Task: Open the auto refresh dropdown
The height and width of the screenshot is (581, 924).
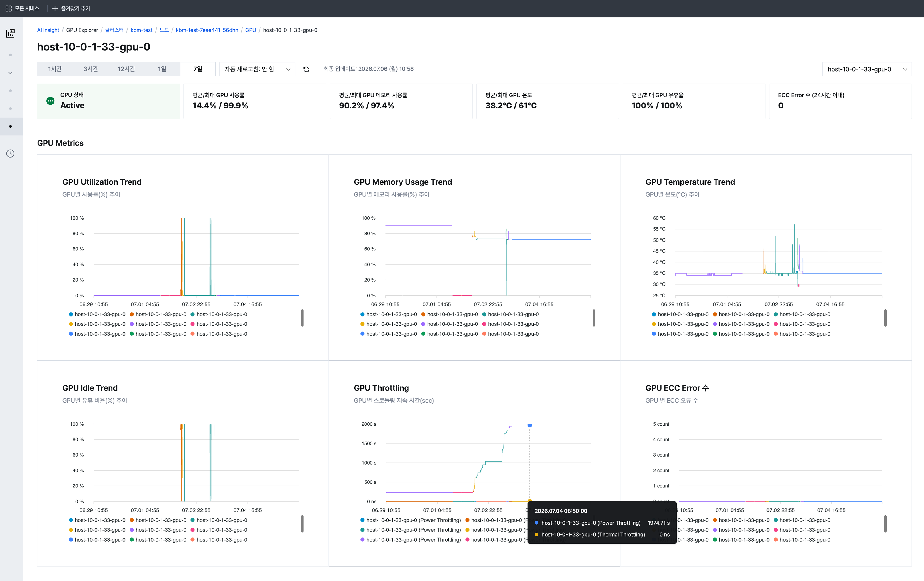Action: tap(257, 69)
